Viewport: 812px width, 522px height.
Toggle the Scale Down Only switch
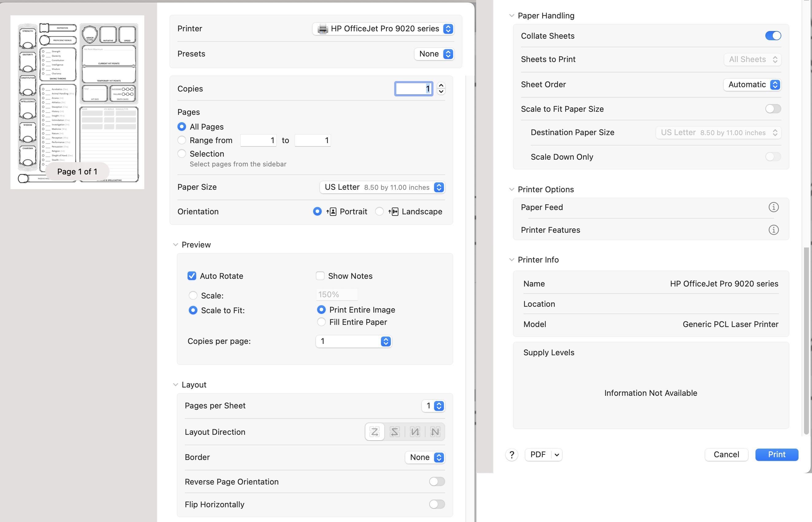click(x=773, y=157)
